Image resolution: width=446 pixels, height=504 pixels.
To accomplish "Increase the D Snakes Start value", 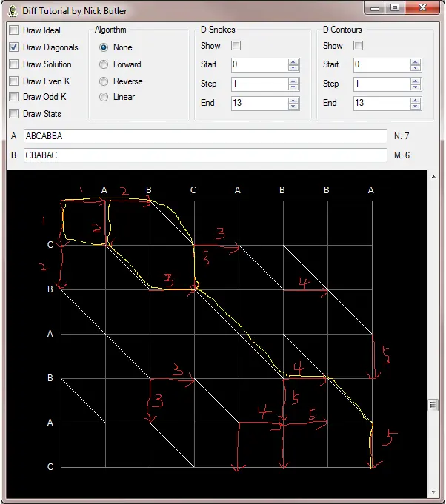I will tap(293, 62).
